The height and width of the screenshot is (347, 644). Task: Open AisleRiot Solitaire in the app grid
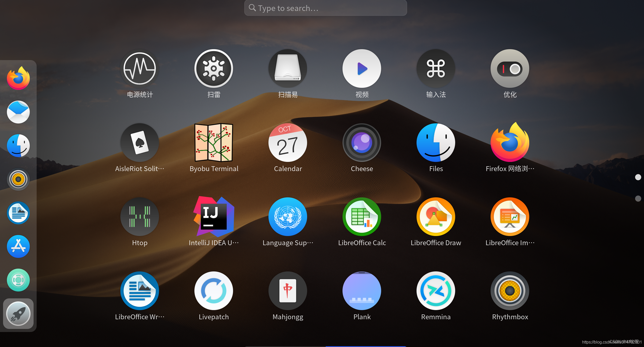139,143
